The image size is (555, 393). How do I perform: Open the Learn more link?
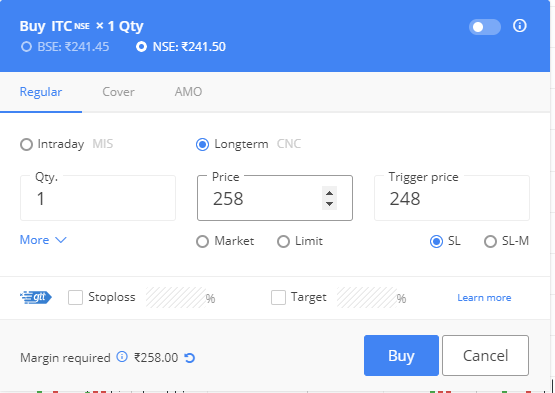pyautogui.click(x=484, y=298)
